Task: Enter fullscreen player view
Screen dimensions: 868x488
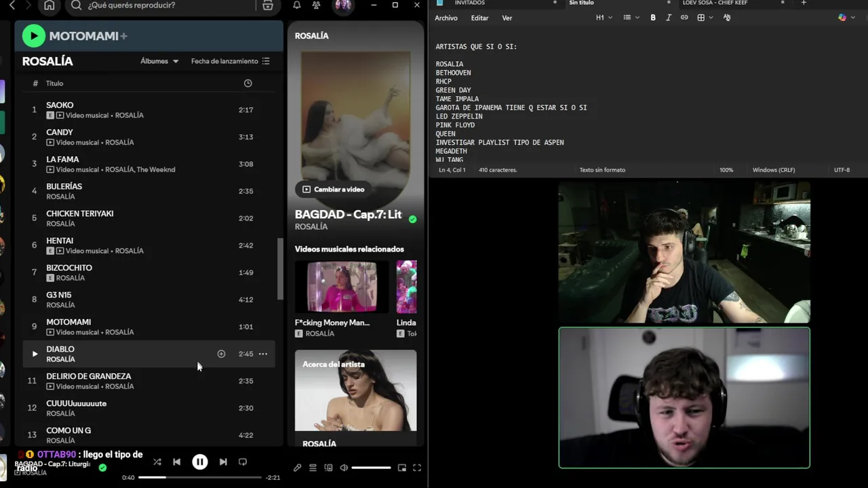Action: (417, 468)
